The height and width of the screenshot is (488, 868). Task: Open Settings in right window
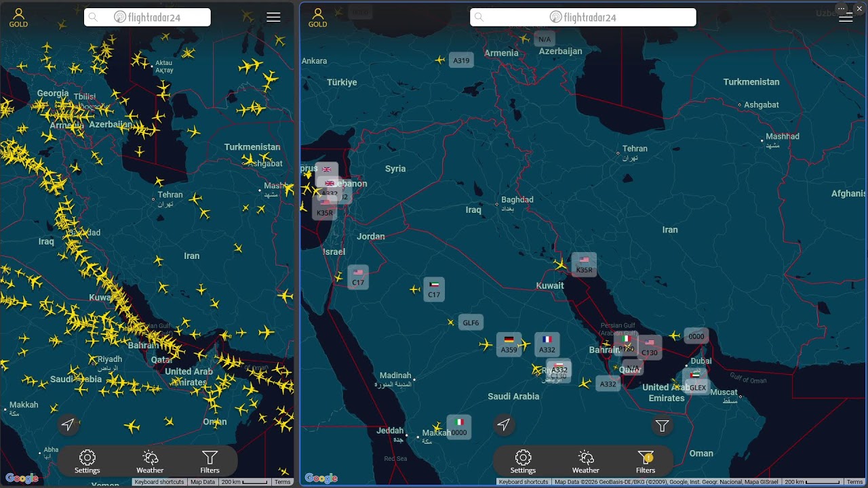(523, 462)
